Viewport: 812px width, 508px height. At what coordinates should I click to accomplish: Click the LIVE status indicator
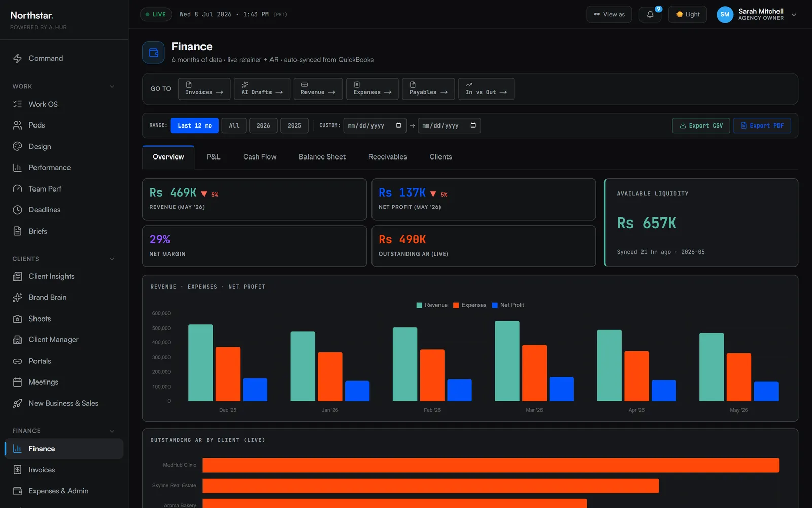[x=156, y=14]
